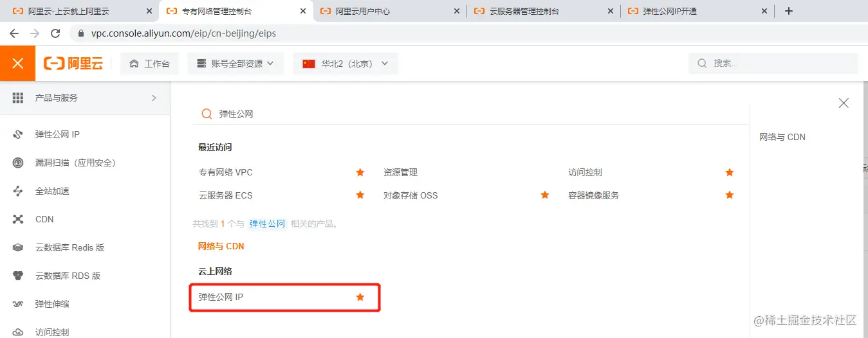Image resolution: width=868 pixels, height=338 pixels.
Task: Select the 弹性伸缩 sidebar icon
Action: [x=18, y=304]
